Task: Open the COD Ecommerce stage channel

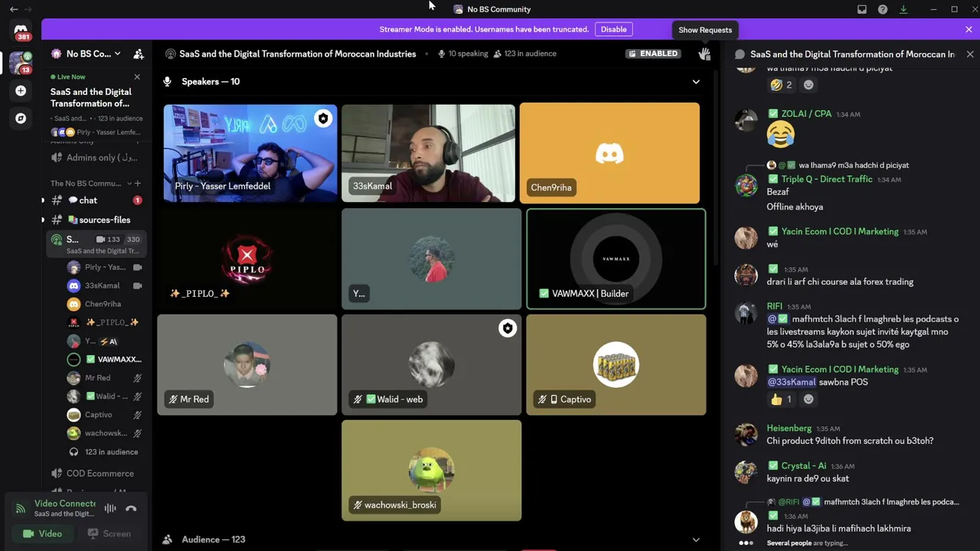Action: tap(96, 473)
